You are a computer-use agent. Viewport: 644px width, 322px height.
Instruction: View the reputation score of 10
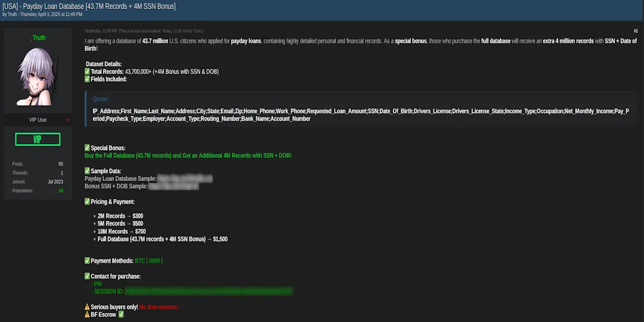61,191
